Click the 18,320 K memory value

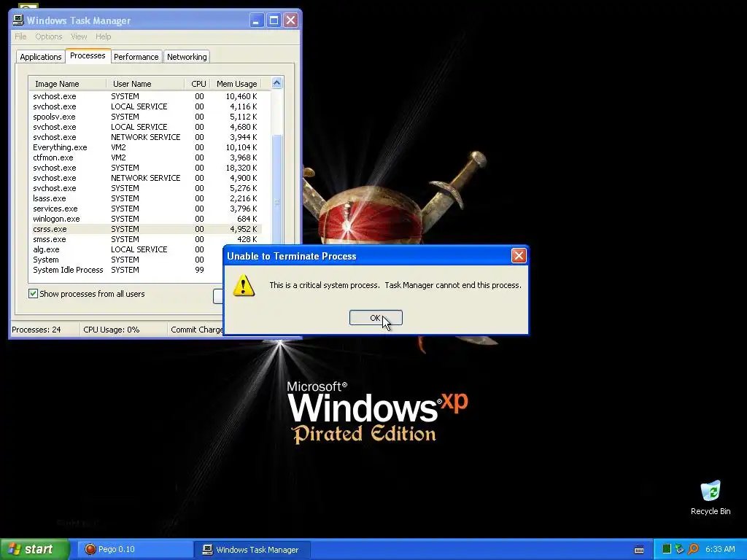click(241, 168)
